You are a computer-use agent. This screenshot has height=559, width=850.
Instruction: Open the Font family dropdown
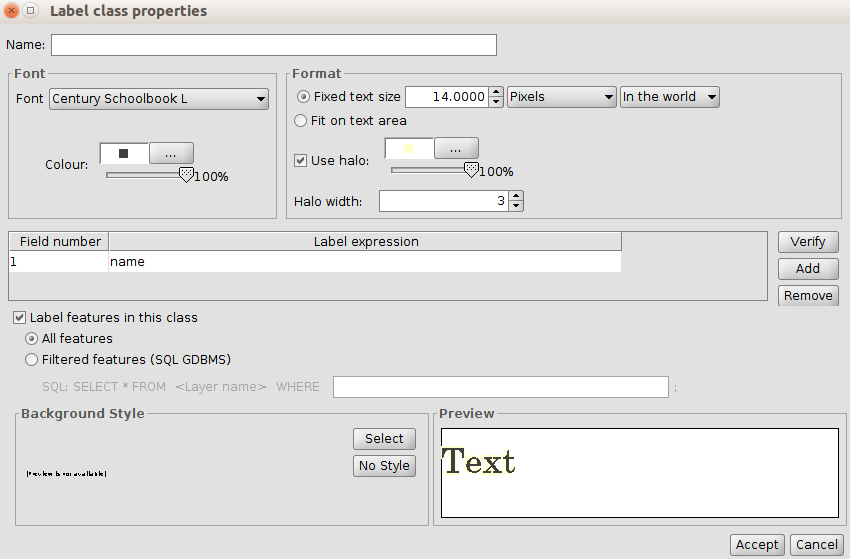click(158, 99)
